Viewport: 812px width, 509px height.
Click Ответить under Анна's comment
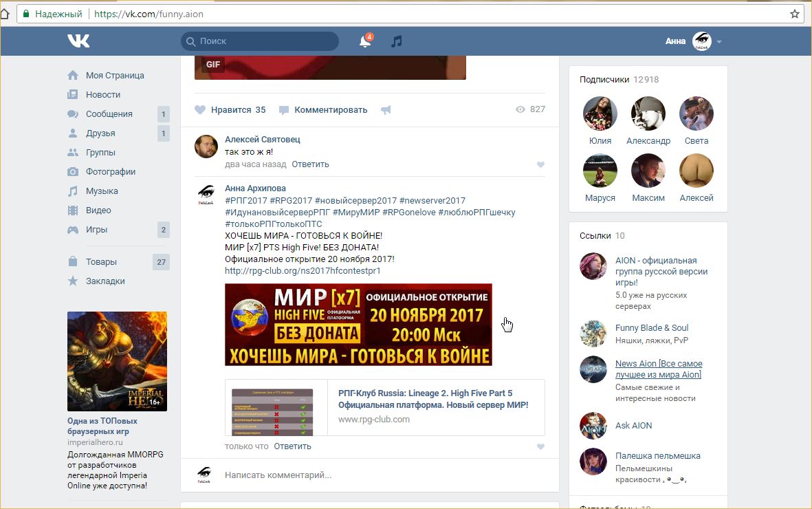(293, 446)
